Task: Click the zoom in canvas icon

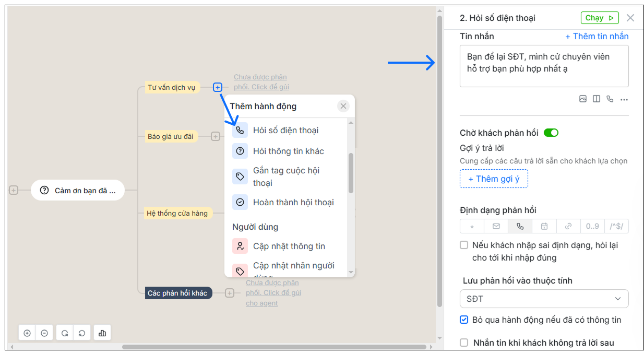Action: pos(27,333)
